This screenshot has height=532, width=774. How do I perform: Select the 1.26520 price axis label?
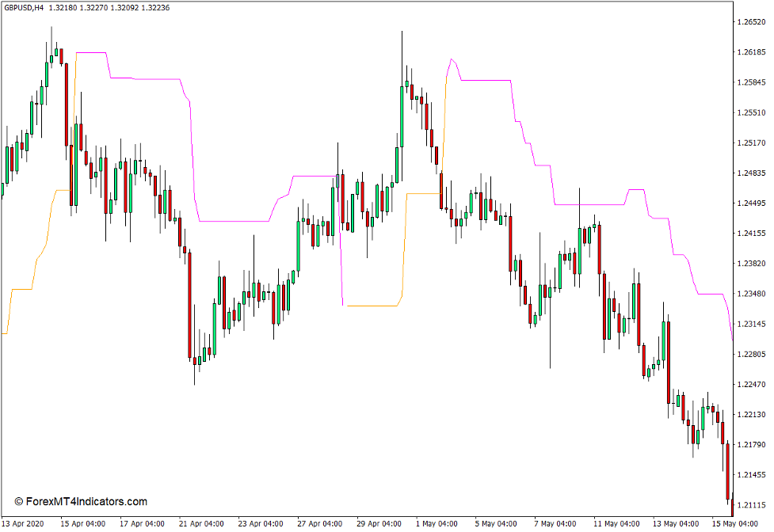(x=750, y=22)
